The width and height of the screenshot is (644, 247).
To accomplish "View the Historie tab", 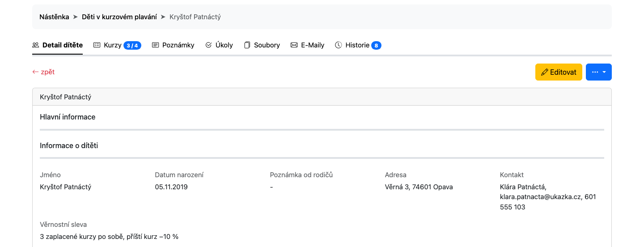I will click(x=358, y=45).
